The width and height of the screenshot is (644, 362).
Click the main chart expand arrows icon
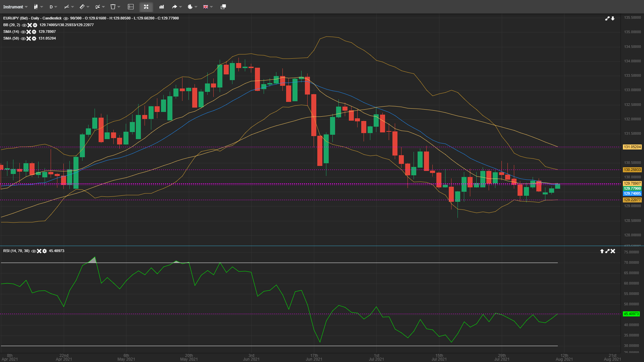pyautogui.click(x=607, y=18)
